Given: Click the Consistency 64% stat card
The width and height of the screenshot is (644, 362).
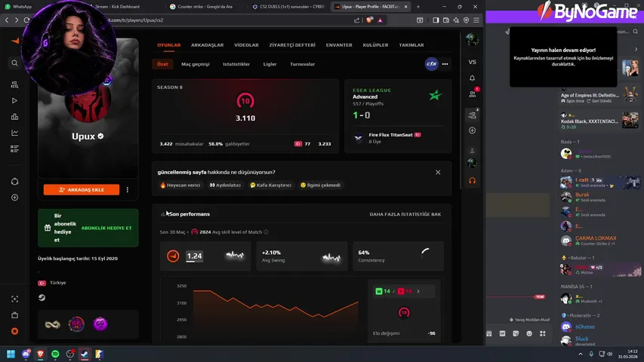Looking at the screenshot, I should (398, 256).
